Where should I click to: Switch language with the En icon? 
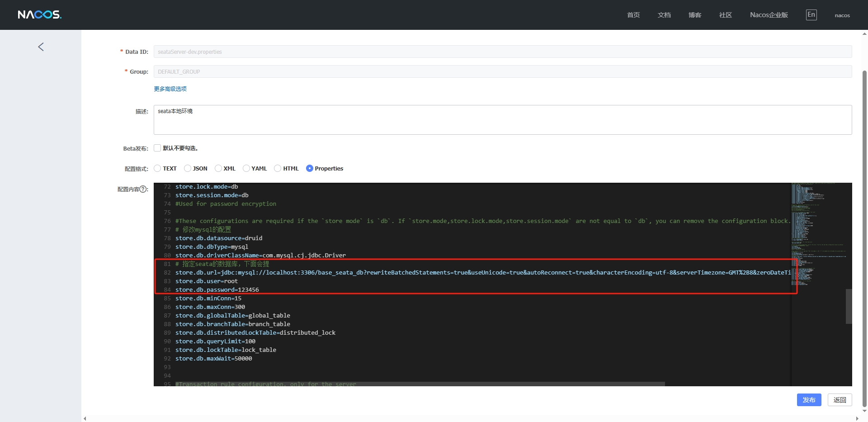pyautogui.click(x=811, y=15)
